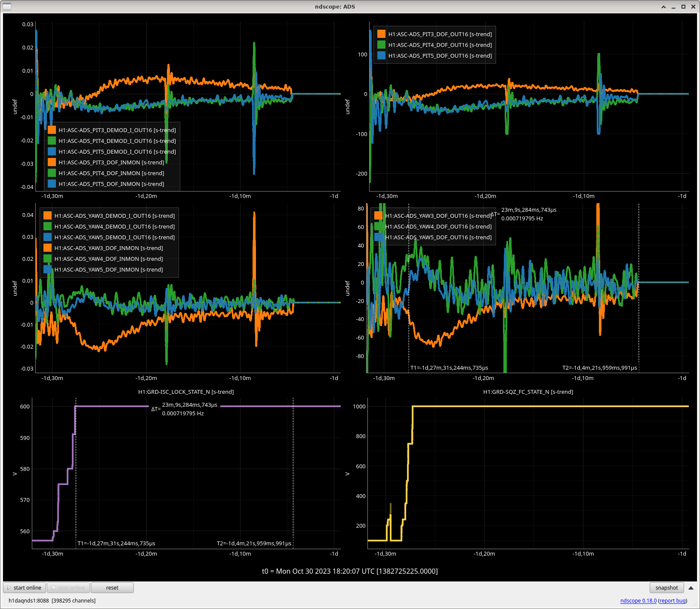Toggle the YAW4_DOF_OUT16 trace in legend
Viewport: 700px width, 609px height.
(x=438, y=226)
